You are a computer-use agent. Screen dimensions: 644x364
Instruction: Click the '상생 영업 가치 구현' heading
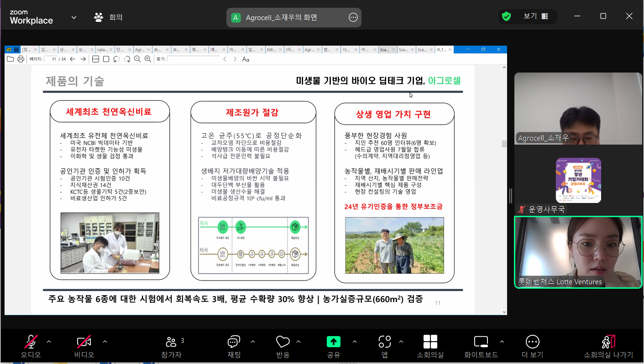393,114
